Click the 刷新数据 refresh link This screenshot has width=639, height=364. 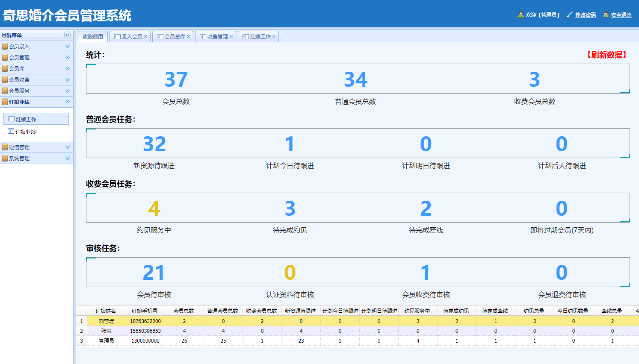point(606,55)
